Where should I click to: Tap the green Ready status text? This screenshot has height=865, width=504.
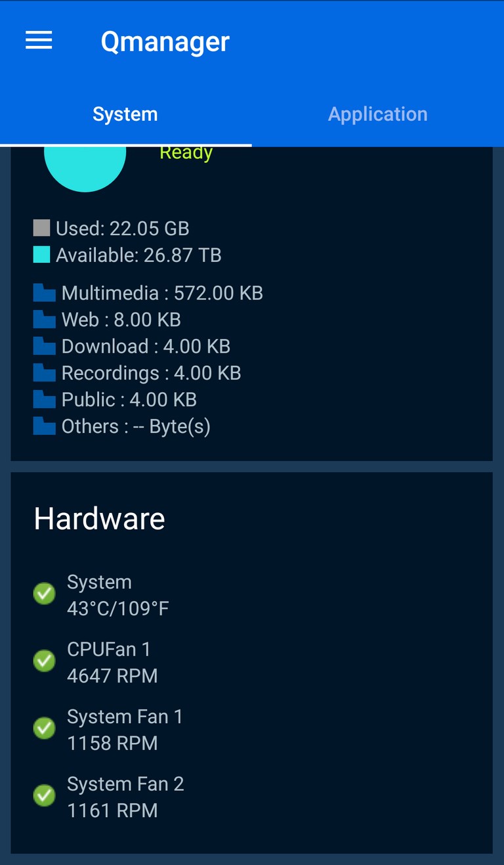pyautogui.click(x=186, y=153)
